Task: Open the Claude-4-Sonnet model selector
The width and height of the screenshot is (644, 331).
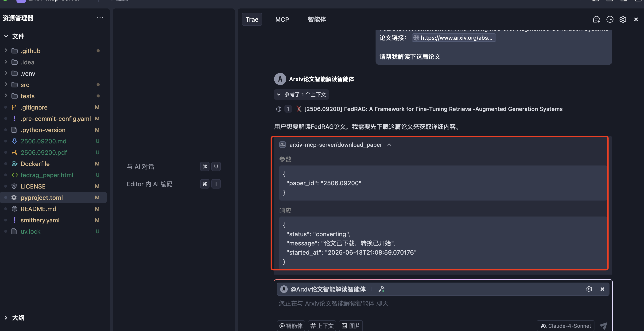Action: click(x=566, y=326)
